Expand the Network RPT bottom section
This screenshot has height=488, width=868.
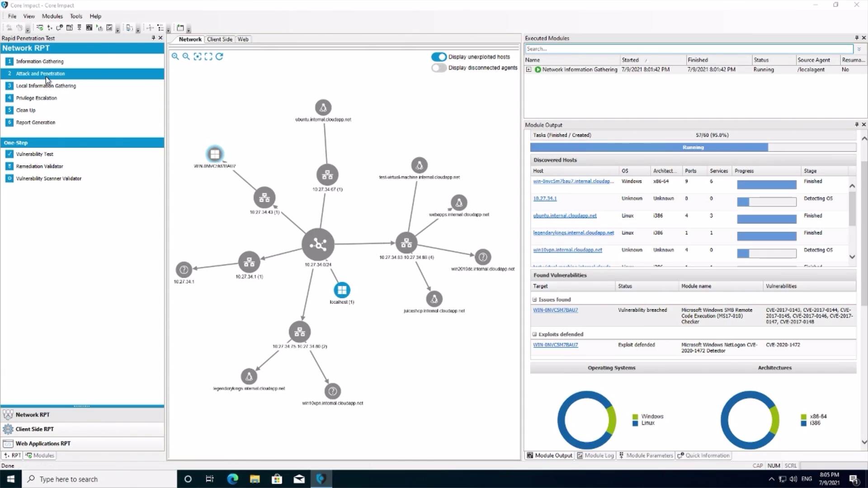tap(82, 415)
